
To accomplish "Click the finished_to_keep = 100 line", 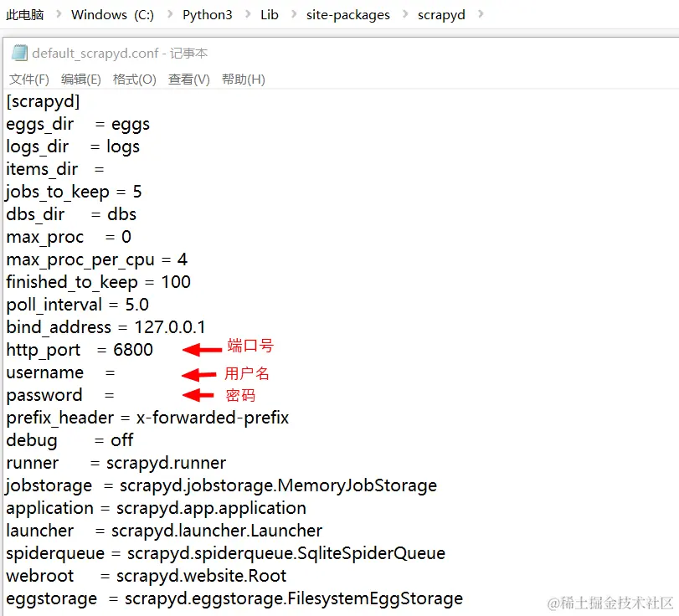I will 98,283.
